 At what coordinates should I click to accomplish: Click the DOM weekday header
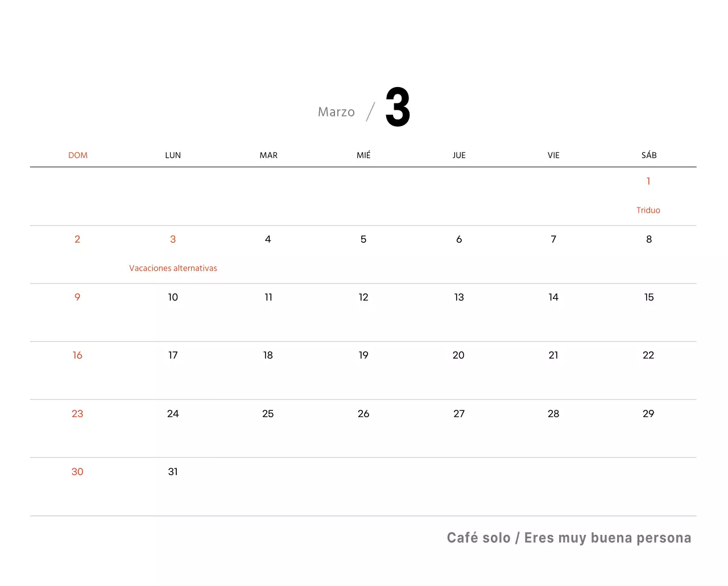tap(78, 155)
